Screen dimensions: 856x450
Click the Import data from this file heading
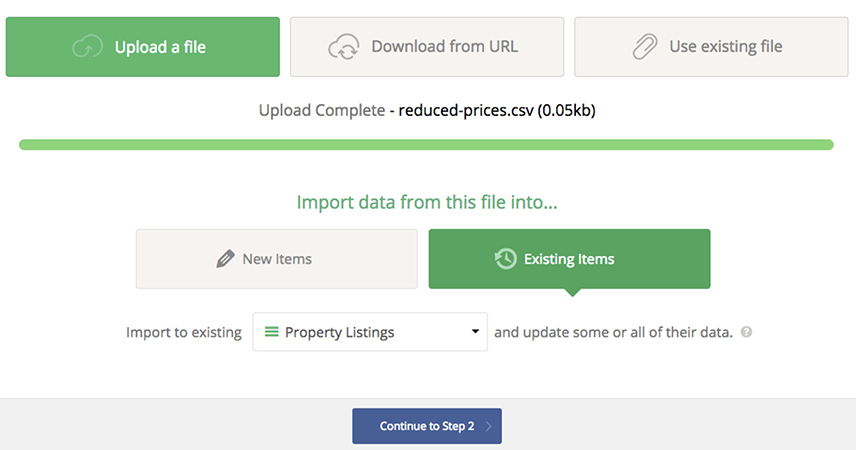427,203
